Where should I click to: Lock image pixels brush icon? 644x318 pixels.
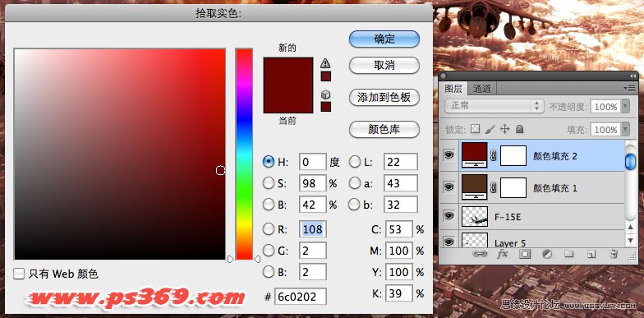[490, 130]
